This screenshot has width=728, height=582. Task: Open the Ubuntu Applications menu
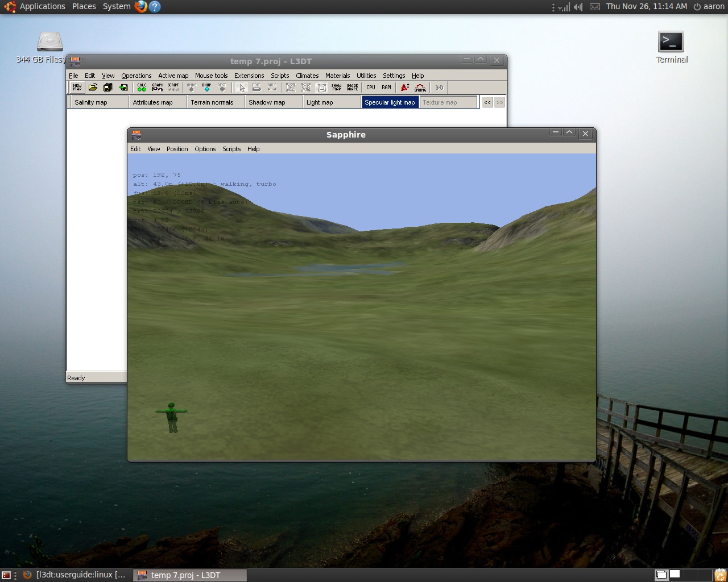coord(42,6)
